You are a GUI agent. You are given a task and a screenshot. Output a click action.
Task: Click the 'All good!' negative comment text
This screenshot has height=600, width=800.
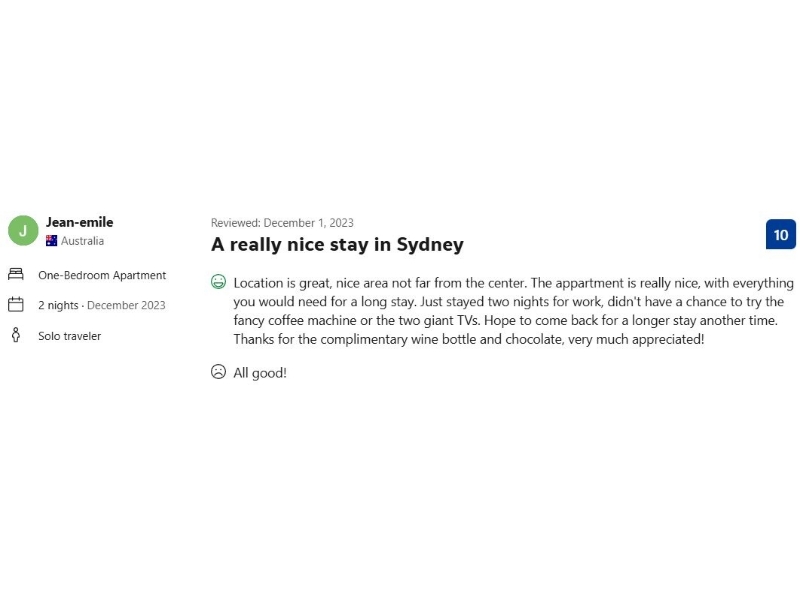click(260, 373)
